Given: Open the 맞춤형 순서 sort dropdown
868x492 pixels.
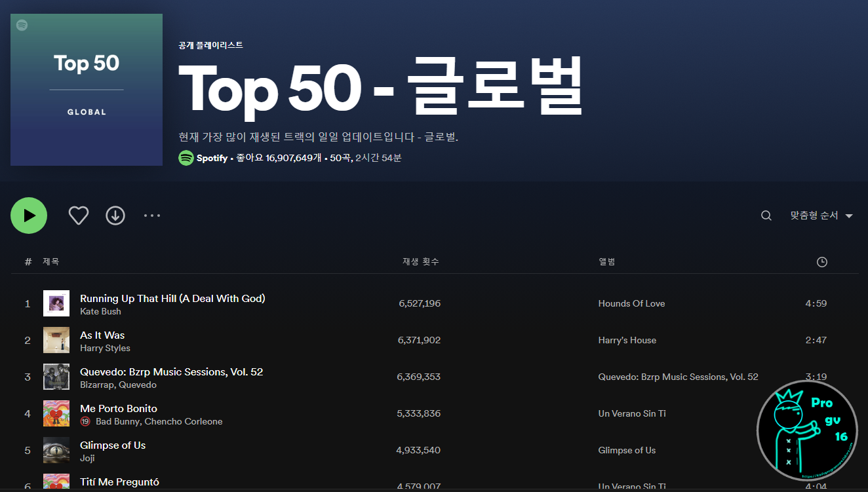Looking at the screenshot, I should 821,216.
